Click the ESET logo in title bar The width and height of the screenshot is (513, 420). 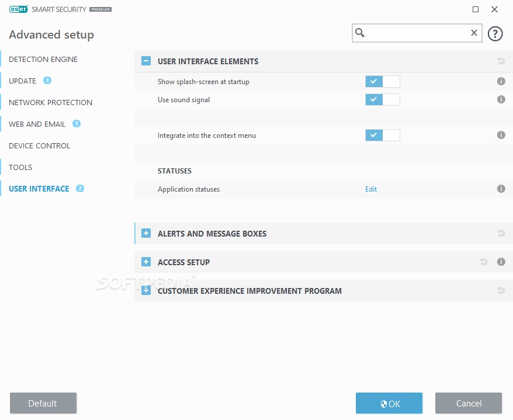pos(18,9)
